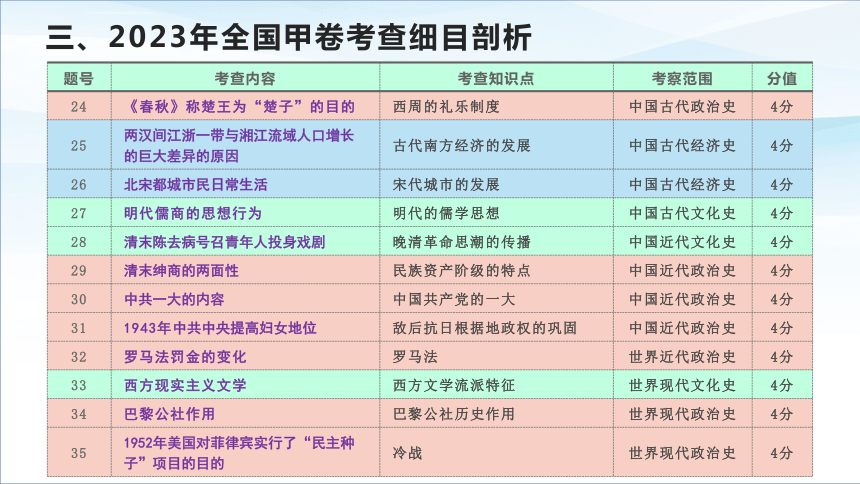The height and width of the screenshot is (484, 860).
Task: Click the 宋代城市的发展 cell
Action: 496,184
